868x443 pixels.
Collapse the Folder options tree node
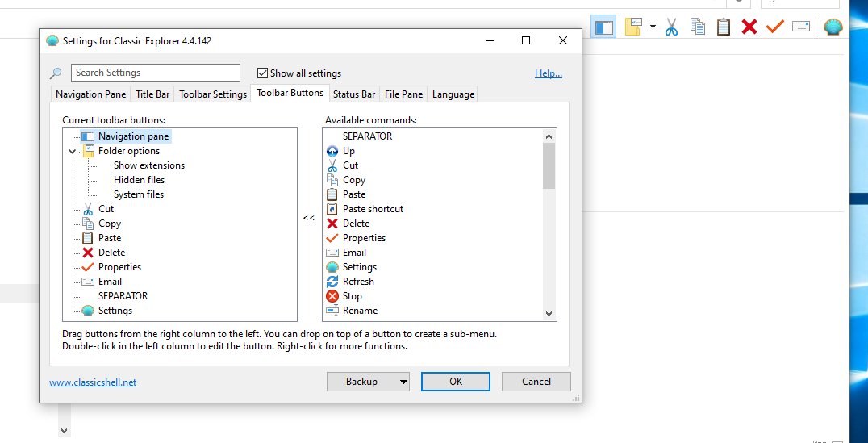[x=72, y=151]
